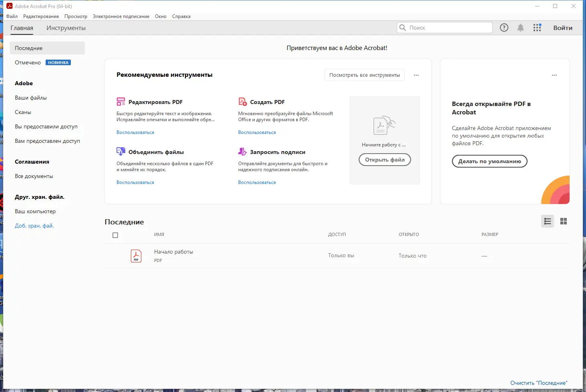Switch recent files to grid view
The width and height of the screenshot is (586, 392).
564,221
